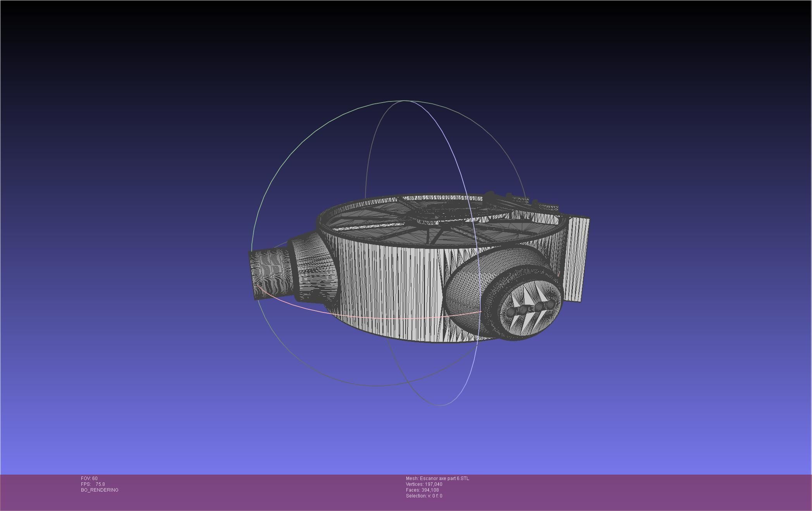Click the FPS 75.8 readout
Viewport: 812px width, 511px height.
(93, 484)
